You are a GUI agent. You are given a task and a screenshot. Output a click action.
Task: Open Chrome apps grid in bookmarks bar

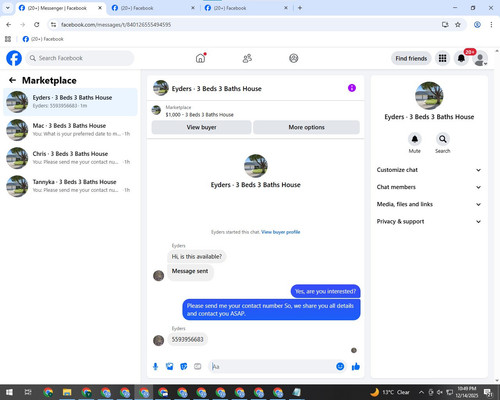pyautogui.click(x=8, y=39)
